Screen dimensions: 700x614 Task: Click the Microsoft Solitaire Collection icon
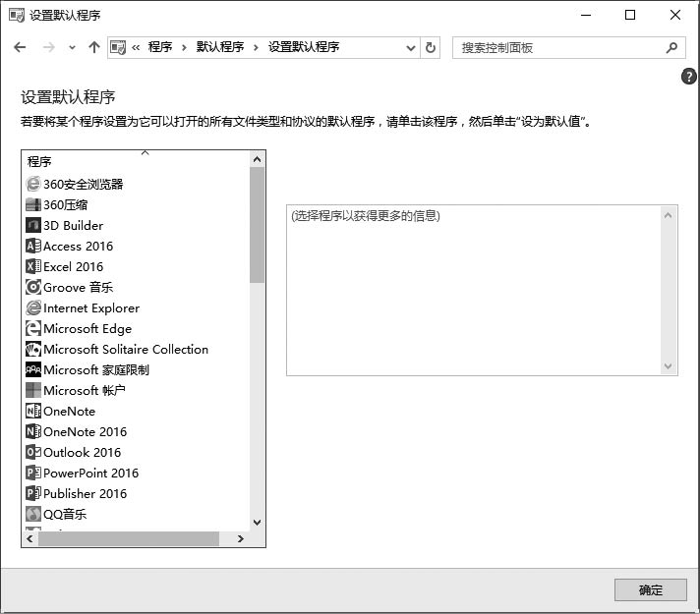tap(33, 349)
